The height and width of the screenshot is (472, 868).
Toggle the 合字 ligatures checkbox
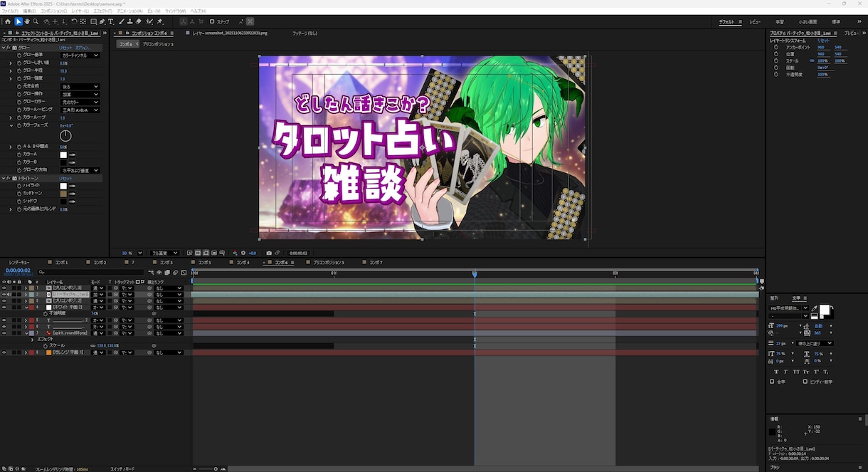[772, 382]
